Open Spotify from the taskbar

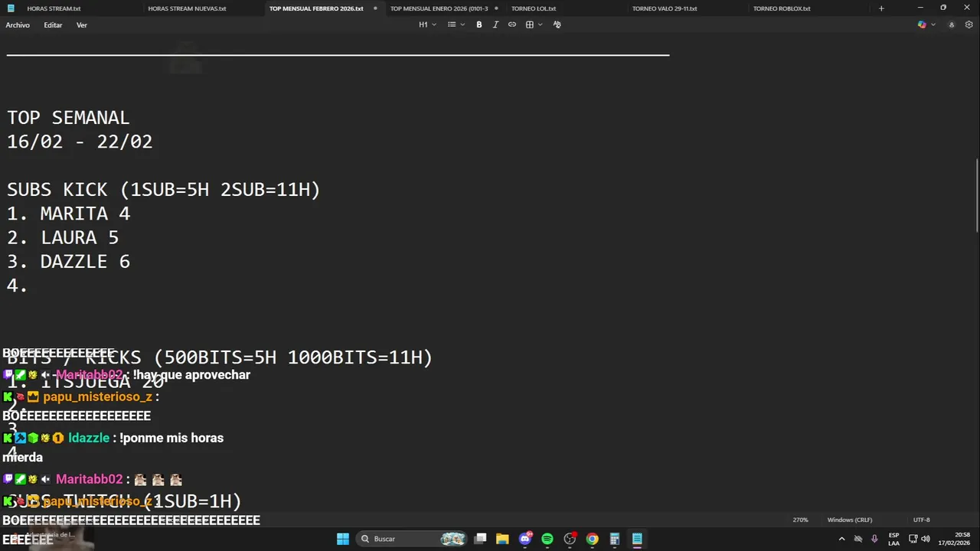pyautogui.click(x=547, y=539)
